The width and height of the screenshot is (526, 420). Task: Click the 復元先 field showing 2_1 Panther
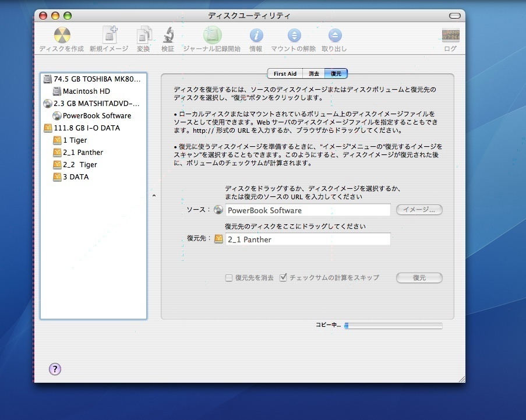click(x=308, y=239)
